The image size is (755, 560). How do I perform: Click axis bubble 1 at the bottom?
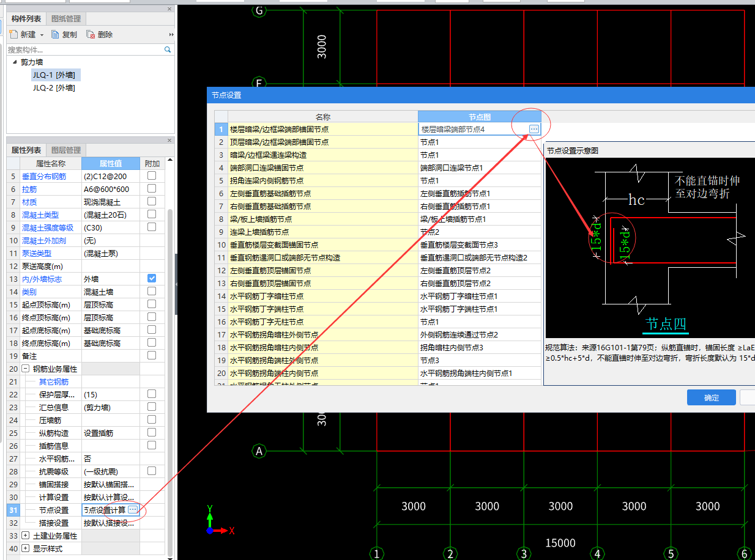pos(377,553)
